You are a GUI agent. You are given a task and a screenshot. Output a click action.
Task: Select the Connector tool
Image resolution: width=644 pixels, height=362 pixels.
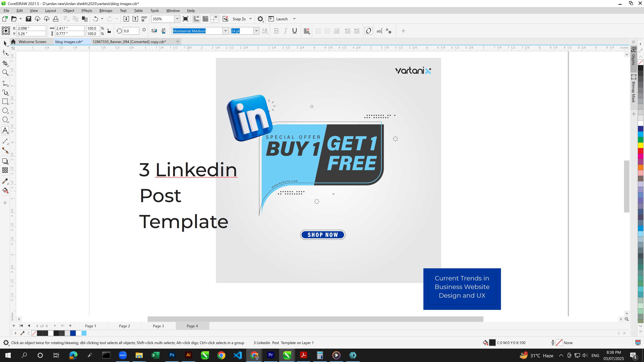[x=5, y=150]
